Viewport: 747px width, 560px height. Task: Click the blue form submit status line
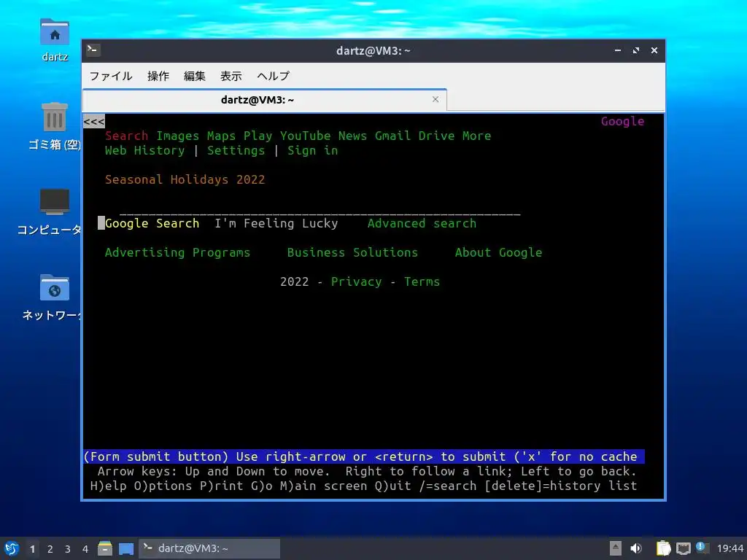coord(364,456)
